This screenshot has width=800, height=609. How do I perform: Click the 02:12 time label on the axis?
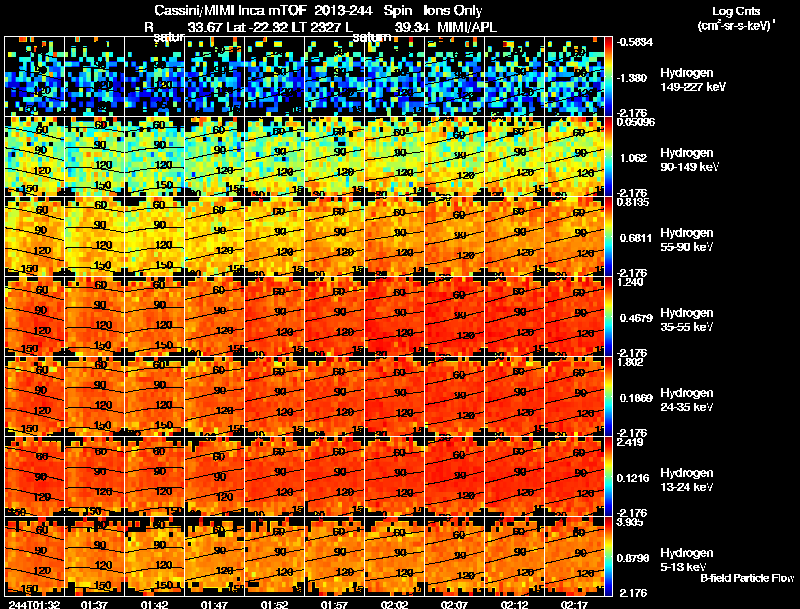pos(514,604)
